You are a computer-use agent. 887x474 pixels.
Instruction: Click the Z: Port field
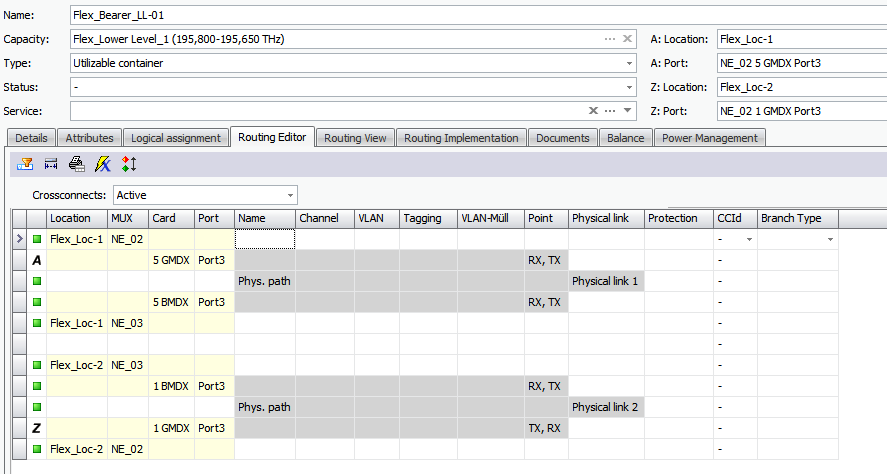point(802,111)
